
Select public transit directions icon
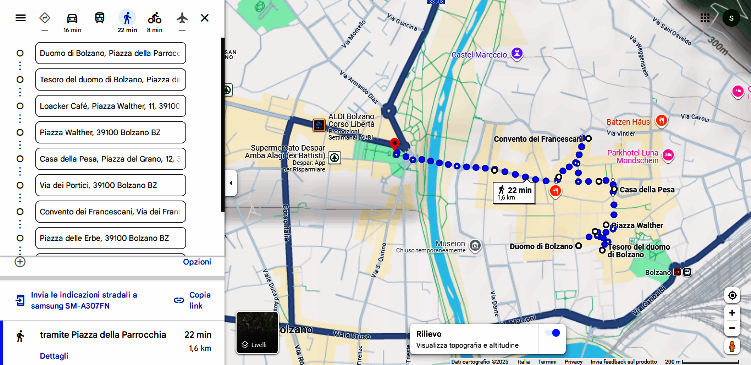[x=99, y=18]
